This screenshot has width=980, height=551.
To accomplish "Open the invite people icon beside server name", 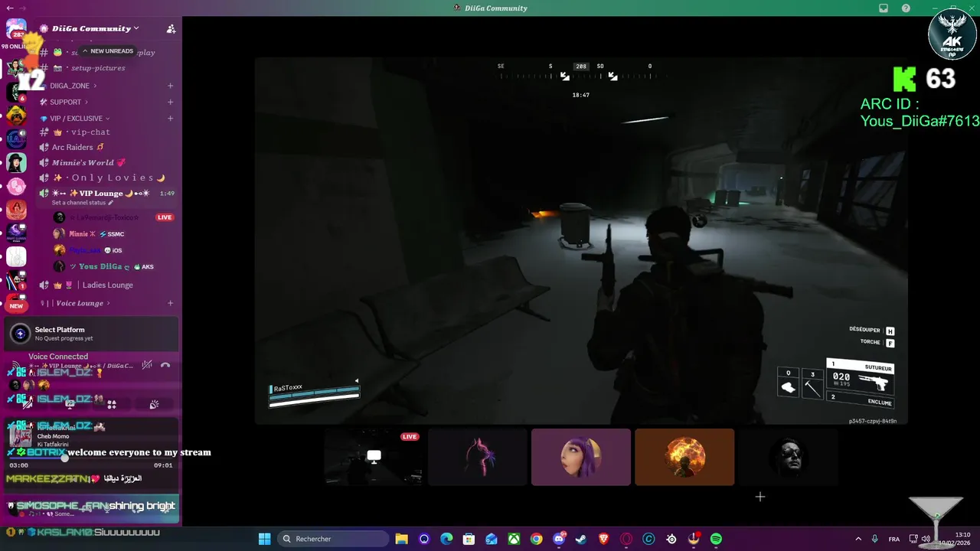I will coord(171,28).
